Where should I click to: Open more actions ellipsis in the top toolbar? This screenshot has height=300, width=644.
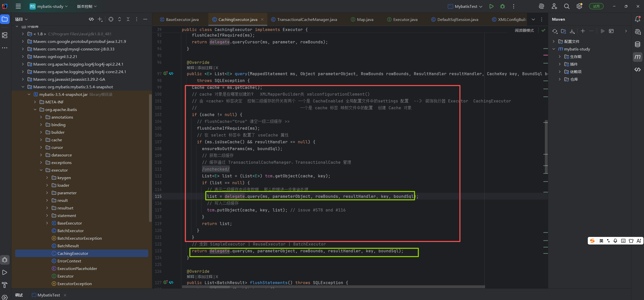[514, 6]
